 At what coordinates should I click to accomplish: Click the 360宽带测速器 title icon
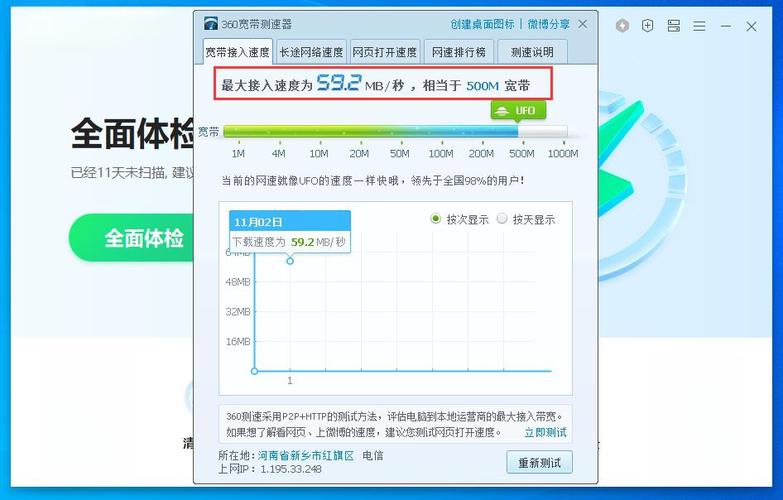click(x=211, y=23)
